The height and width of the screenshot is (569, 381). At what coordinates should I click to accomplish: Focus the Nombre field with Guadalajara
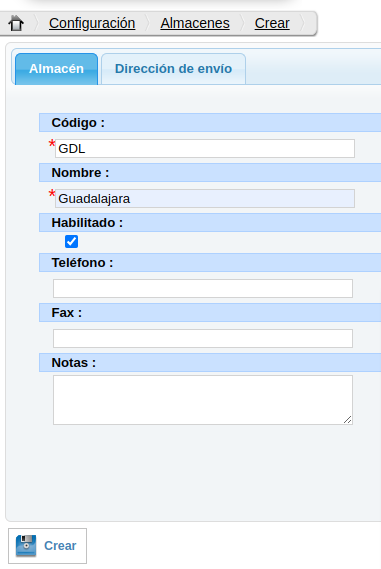click(205, 198)
